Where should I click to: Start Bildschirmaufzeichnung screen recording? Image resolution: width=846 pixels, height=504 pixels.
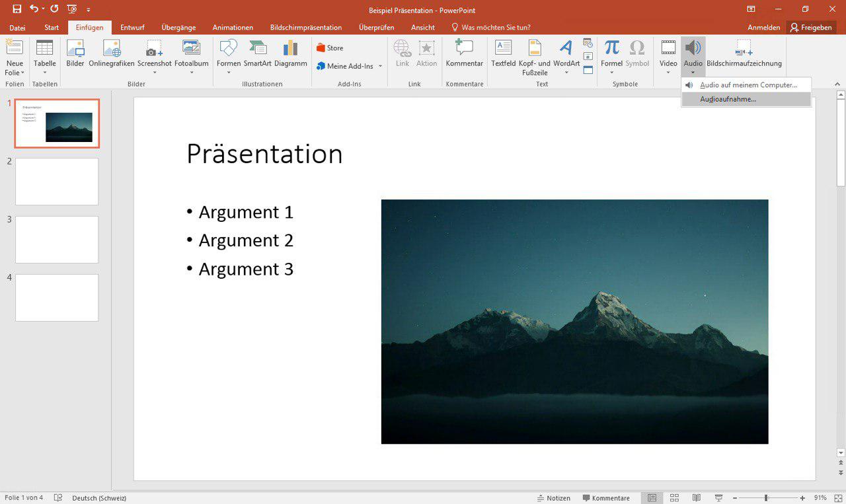coord(744,53)
